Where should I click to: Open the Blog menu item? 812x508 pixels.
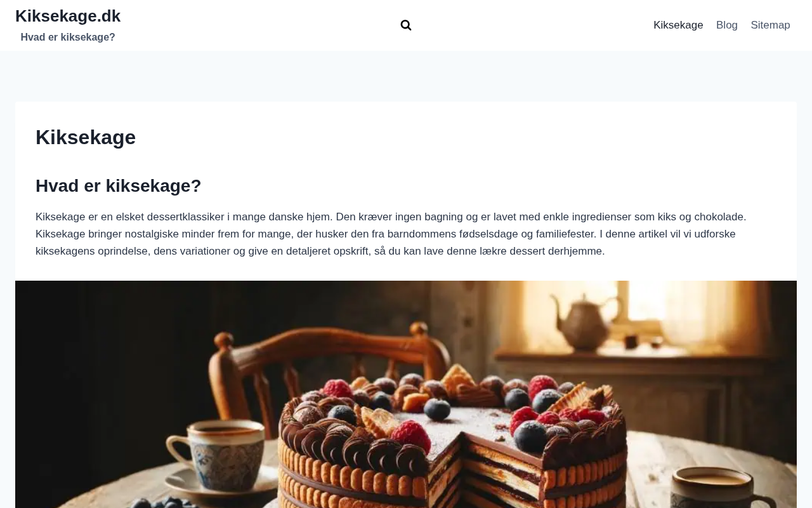[727, 25]
